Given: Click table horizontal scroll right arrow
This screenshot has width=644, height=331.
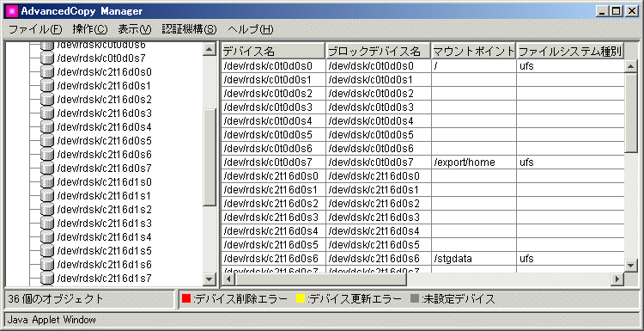Looking at the screenshot, I should [617, 279].
